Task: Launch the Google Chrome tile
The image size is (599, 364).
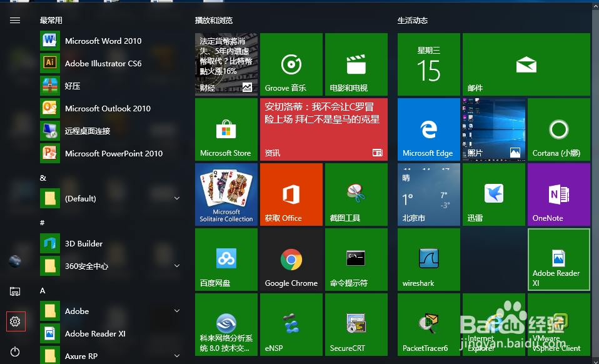Action: pos(291,260)
